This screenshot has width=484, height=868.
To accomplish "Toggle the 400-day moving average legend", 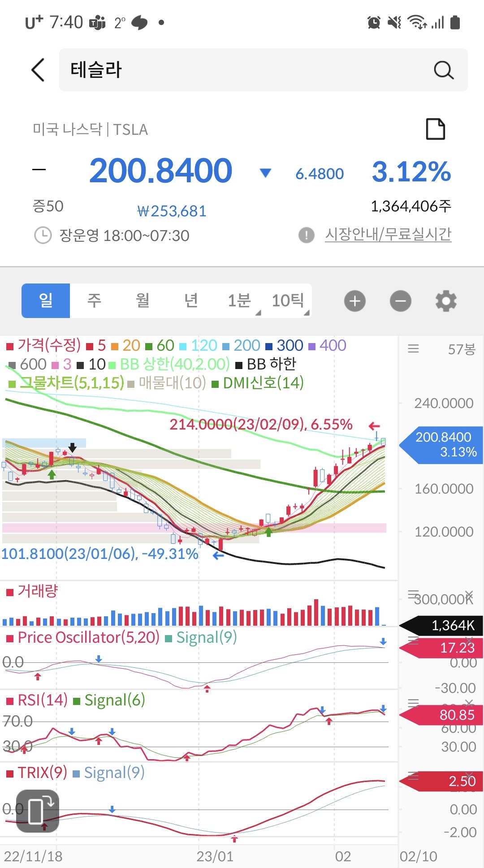I will tap(328, 345).
